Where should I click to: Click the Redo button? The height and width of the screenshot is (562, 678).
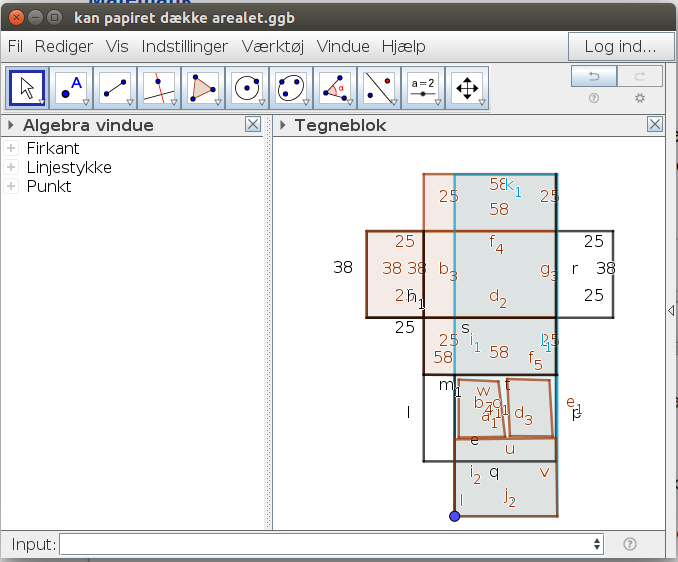coord(640,77)
